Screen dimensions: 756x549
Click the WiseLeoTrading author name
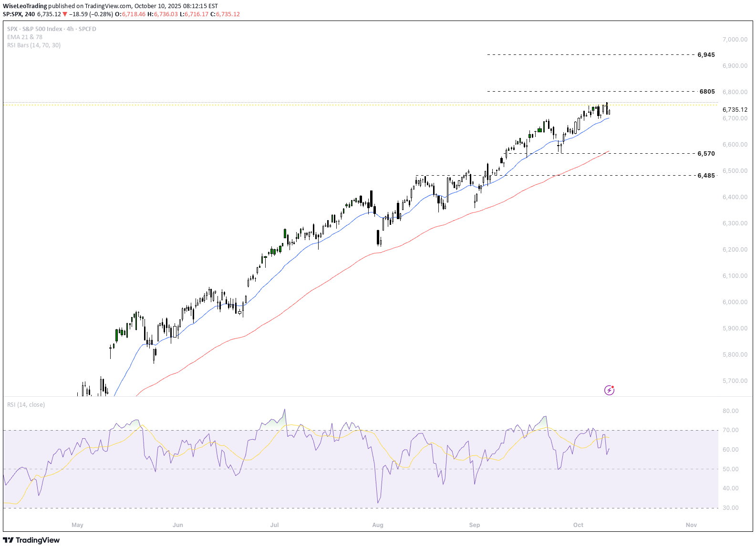25,6
